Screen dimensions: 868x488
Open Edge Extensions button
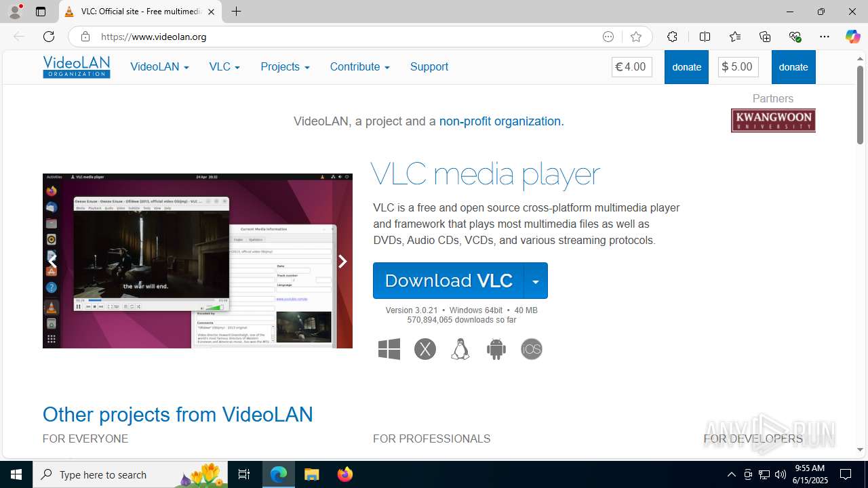[x=672, y=37]
